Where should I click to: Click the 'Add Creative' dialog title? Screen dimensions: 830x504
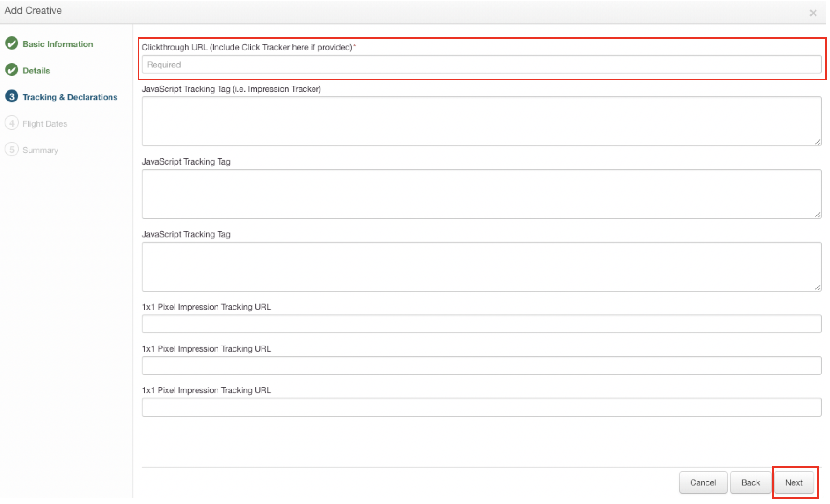33,10
